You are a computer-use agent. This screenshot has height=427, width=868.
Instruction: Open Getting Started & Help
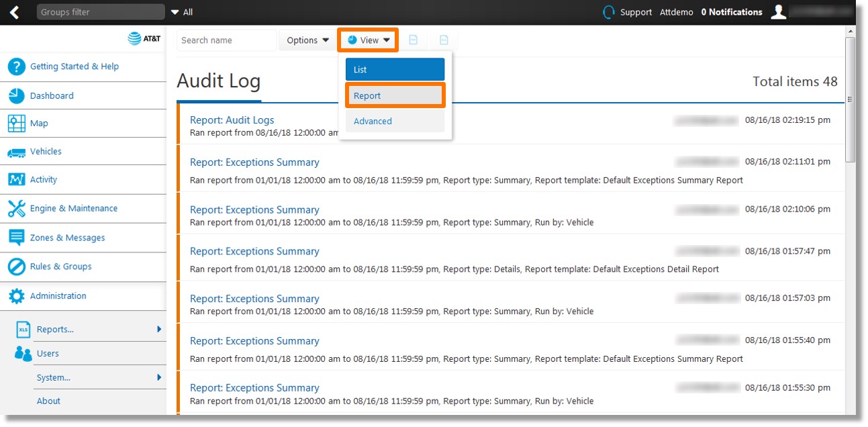coord(75,66)
